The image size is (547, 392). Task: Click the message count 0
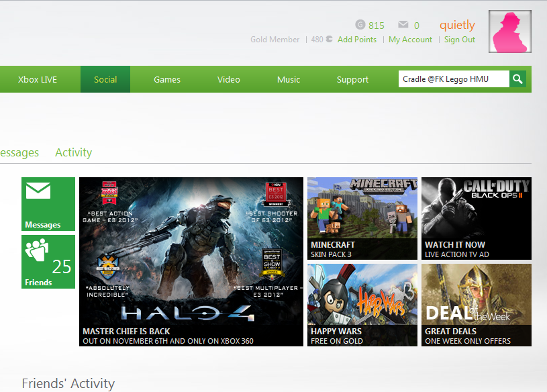tap(417, 26)
